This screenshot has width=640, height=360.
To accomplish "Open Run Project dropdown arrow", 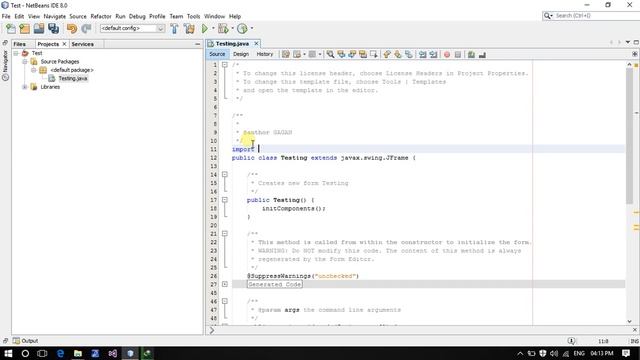I will tap(213, 28).
